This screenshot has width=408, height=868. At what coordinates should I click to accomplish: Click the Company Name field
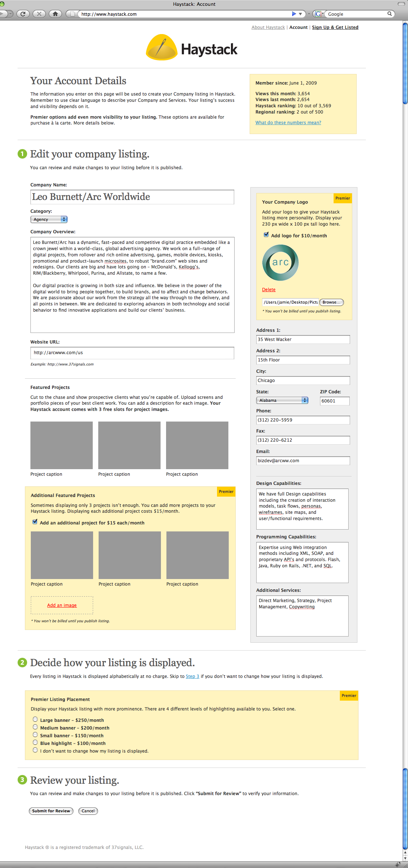click(132, 197)
